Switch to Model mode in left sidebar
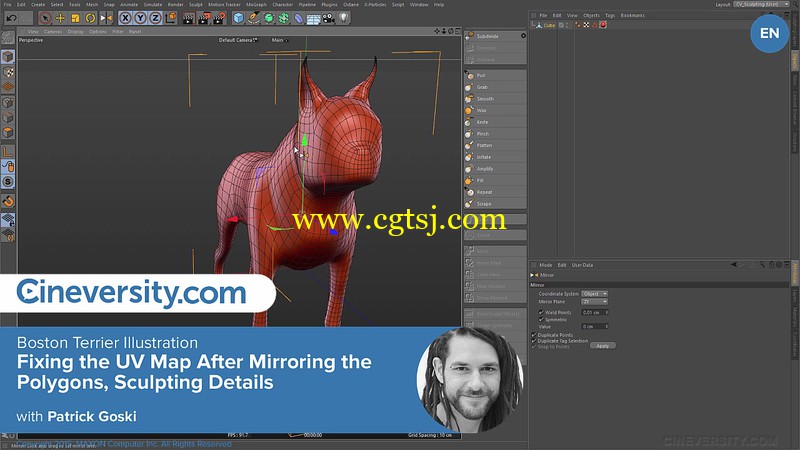 [8, 56]
